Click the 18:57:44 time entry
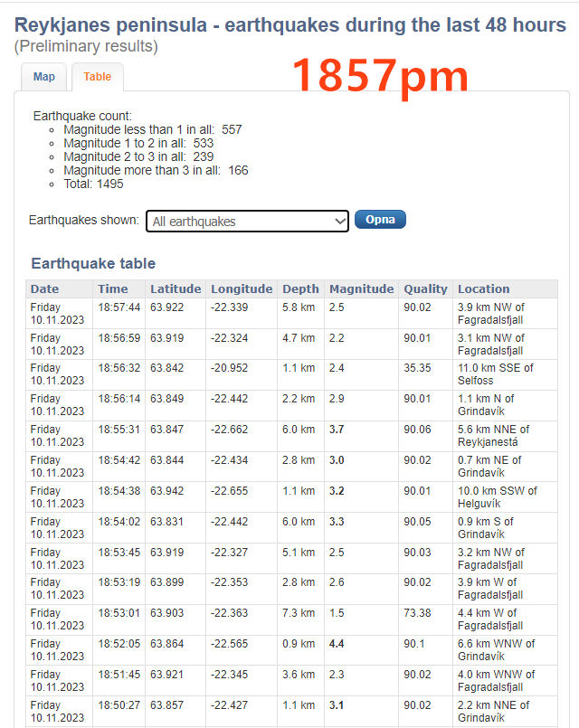 point(119,307)
